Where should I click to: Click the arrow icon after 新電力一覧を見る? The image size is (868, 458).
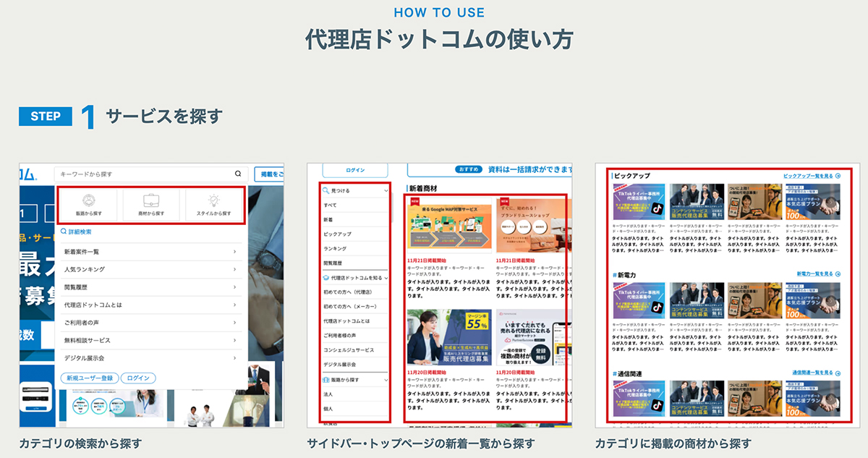(x=838, y=275)
